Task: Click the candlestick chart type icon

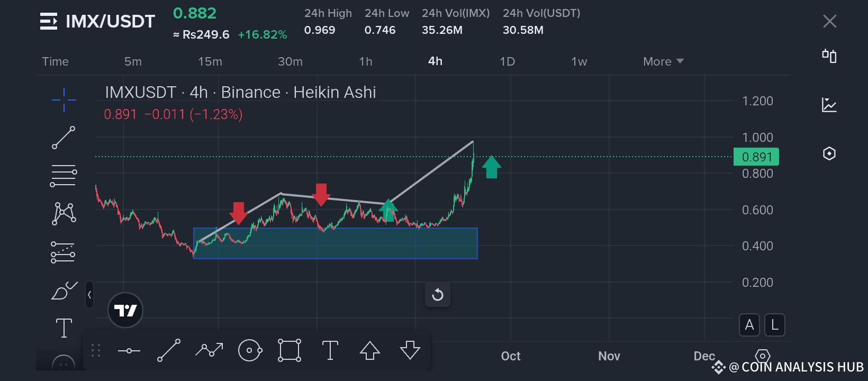Action: 829,56
